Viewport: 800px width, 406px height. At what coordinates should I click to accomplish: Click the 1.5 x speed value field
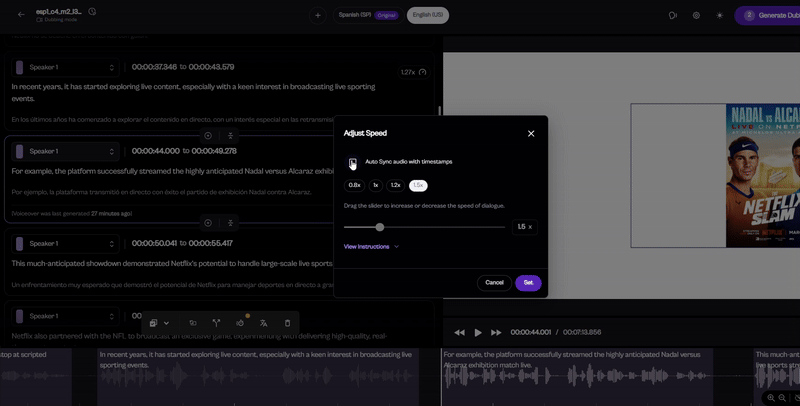(x=524, y=227)
